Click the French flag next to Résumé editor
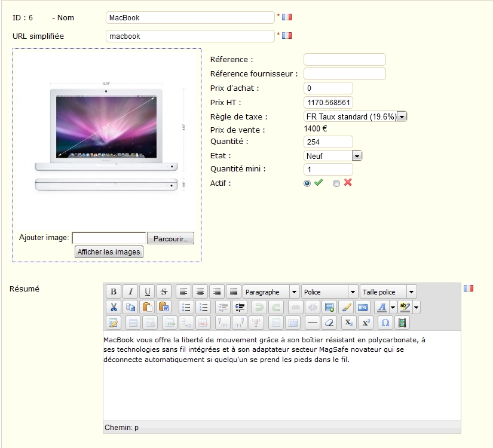493x448 pixels. click(468, 288)
